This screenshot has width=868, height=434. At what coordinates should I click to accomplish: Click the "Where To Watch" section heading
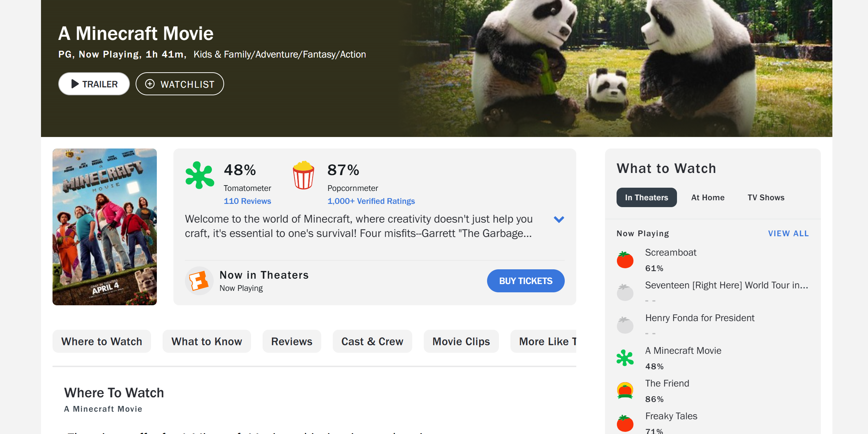click(x=114, y=393)
